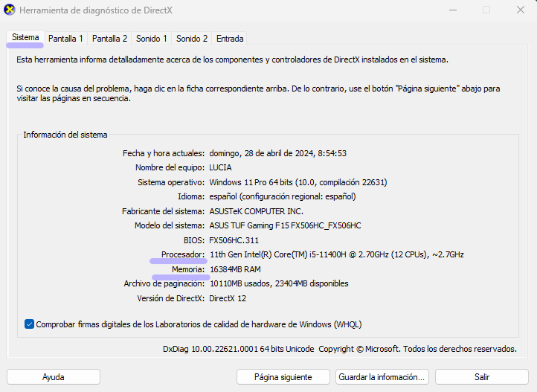Minimize the DirectX diagnostic window

point(453,10)
